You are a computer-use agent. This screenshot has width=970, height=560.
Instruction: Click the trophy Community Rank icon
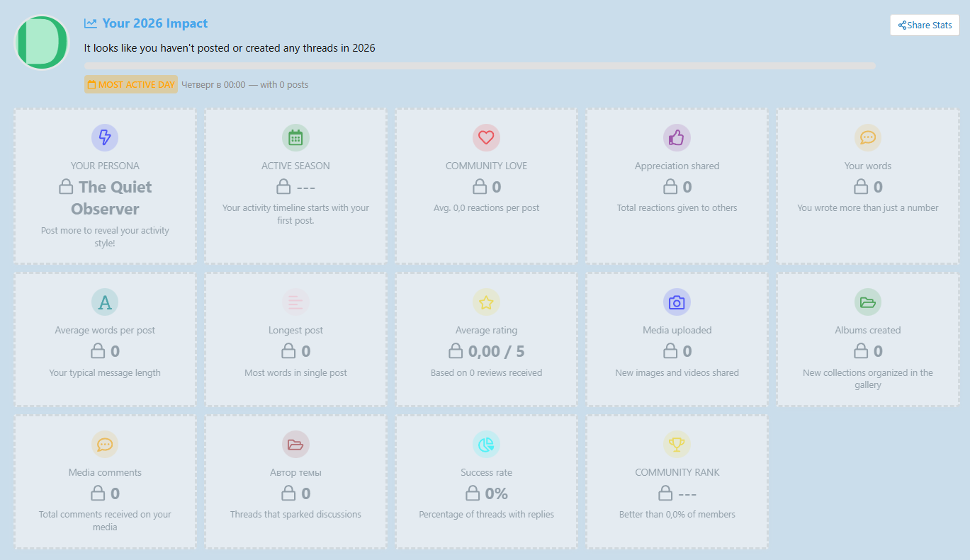677,444
